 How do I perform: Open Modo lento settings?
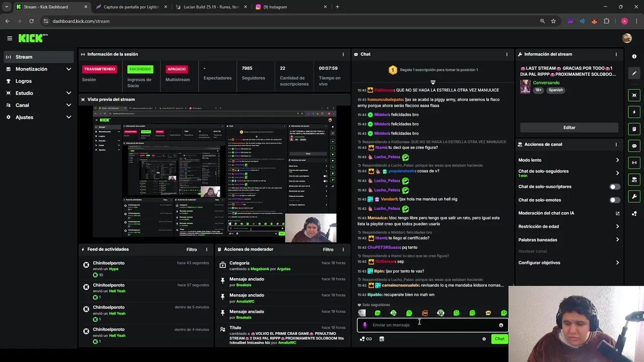coord(569,160)
